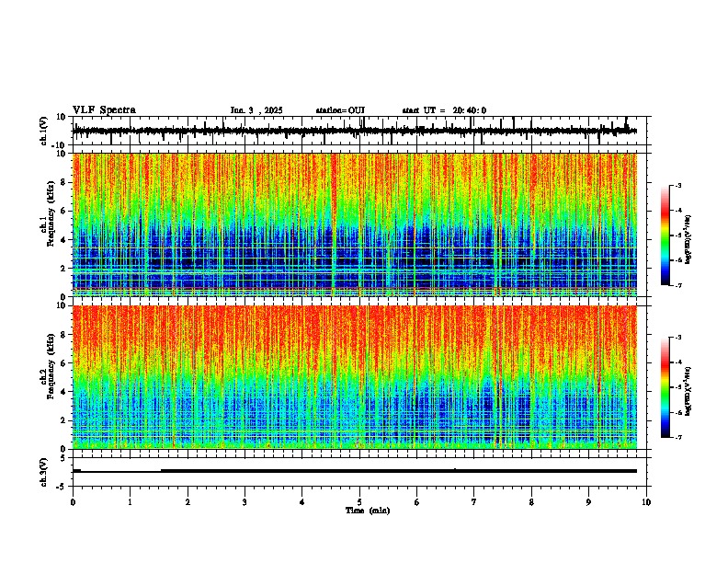Click the station label in the header

[x=340, y=110]
